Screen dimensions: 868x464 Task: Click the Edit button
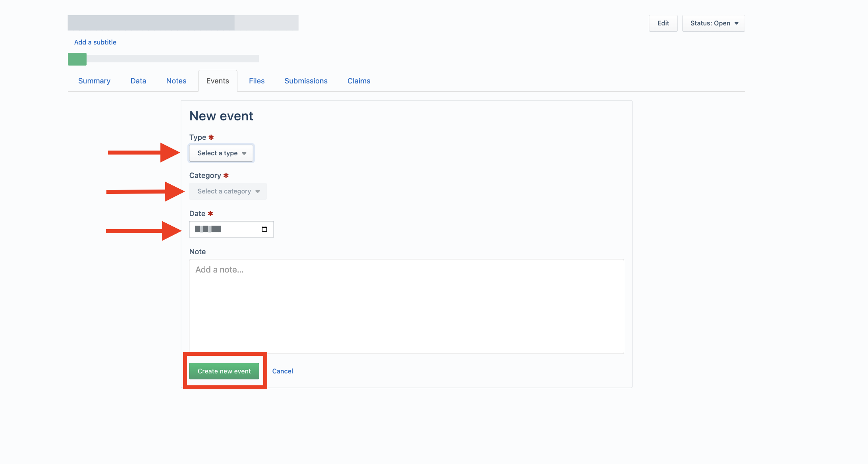pos(663,23)
